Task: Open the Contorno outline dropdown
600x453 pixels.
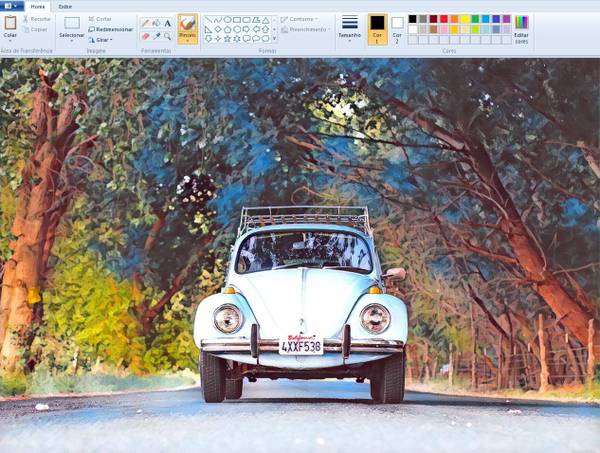Action: pos(300,19)
